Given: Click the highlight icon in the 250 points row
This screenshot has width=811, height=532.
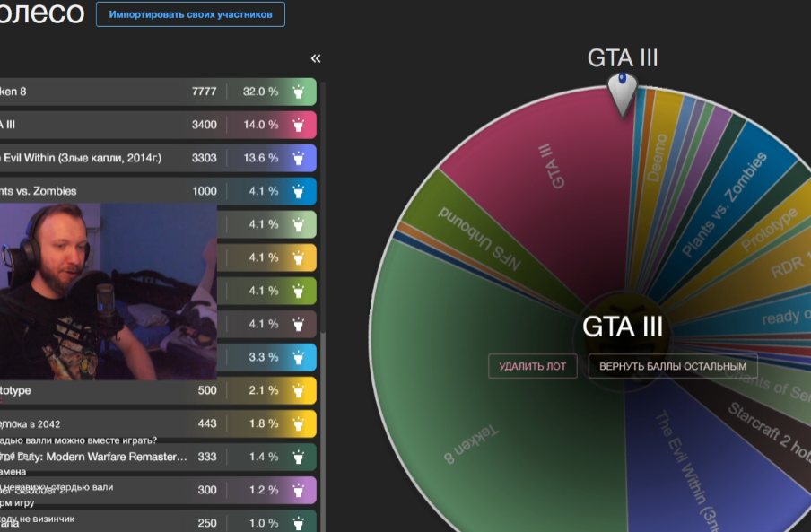Looking at the screenshot, I should click(299, 523).
